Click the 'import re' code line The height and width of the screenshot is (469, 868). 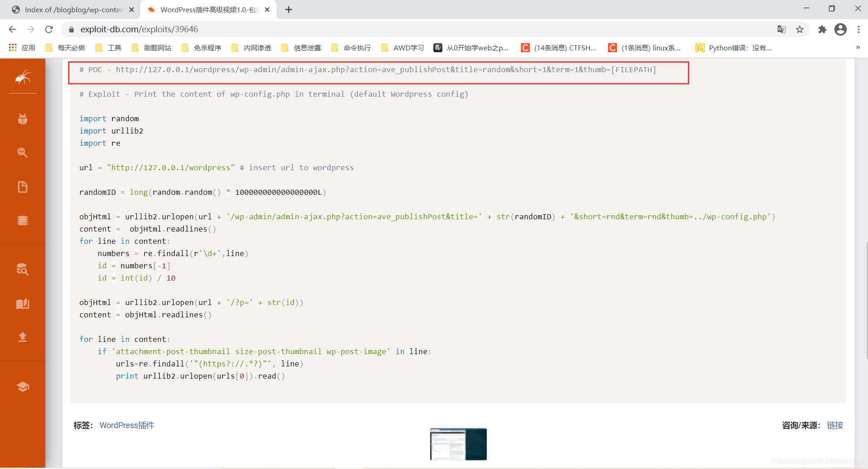click(100, 143)
